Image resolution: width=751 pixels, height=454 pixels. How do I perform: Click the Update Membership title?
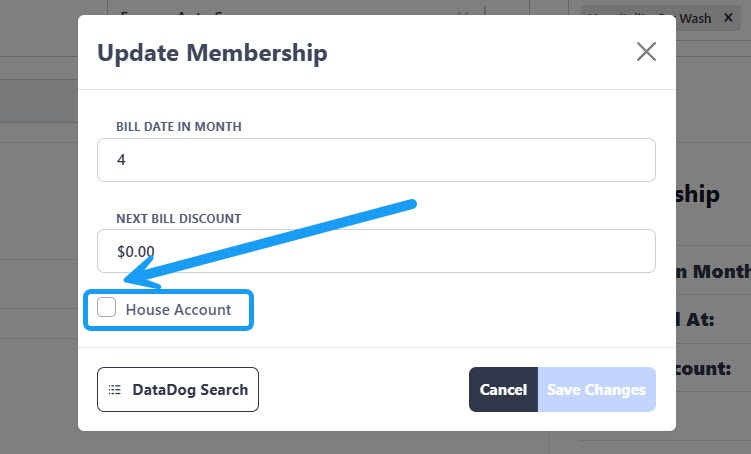(212, 53)
